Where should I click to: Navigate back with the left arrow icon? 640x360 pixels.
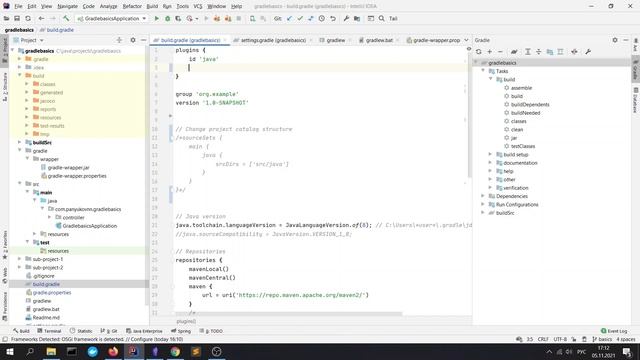click(x=41, y=18)
